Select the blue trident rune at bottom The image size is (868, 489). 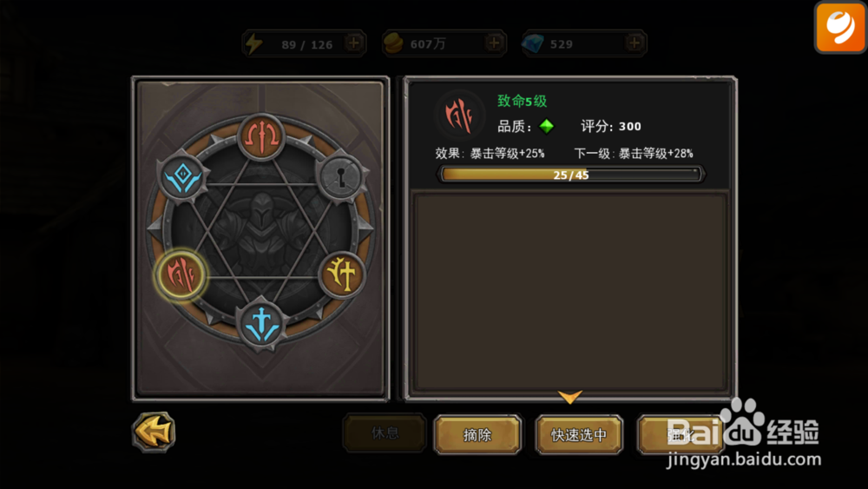tap(261, 325)
